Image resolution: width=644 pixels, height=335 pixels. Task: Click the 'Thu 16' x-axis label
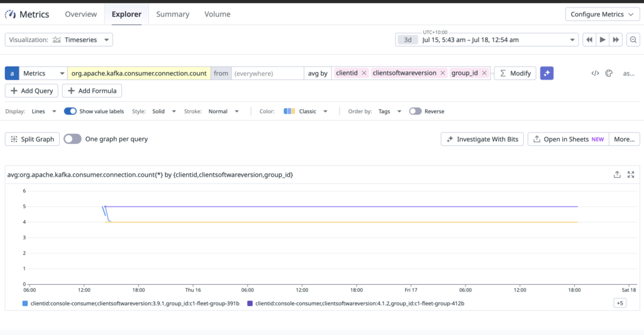193,290
